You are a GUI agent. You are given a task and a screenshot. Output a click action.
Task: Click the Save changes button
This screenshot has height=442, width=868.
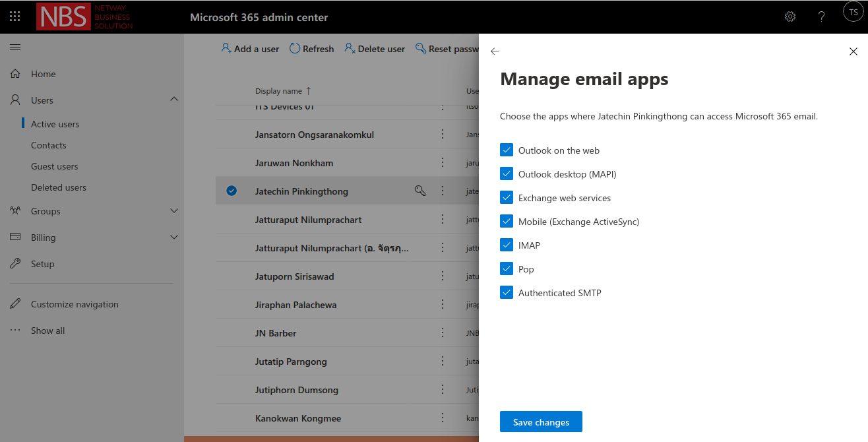point(541,422)
